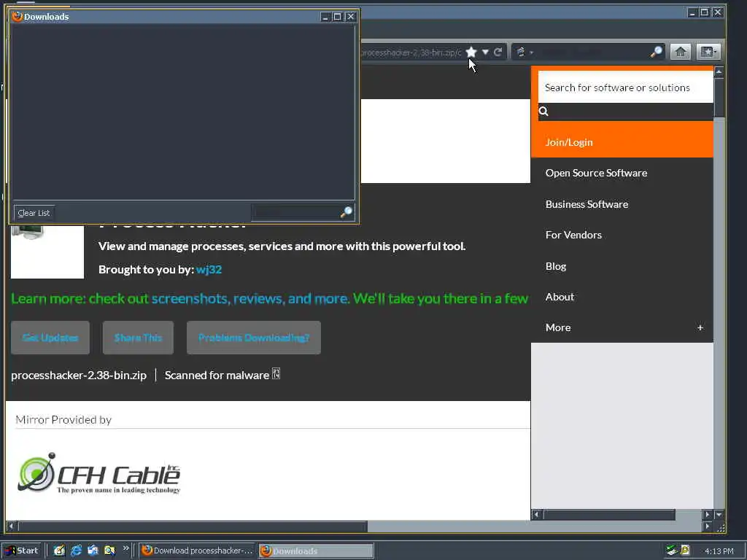Open the Windows Start menu

pos(22,551)
